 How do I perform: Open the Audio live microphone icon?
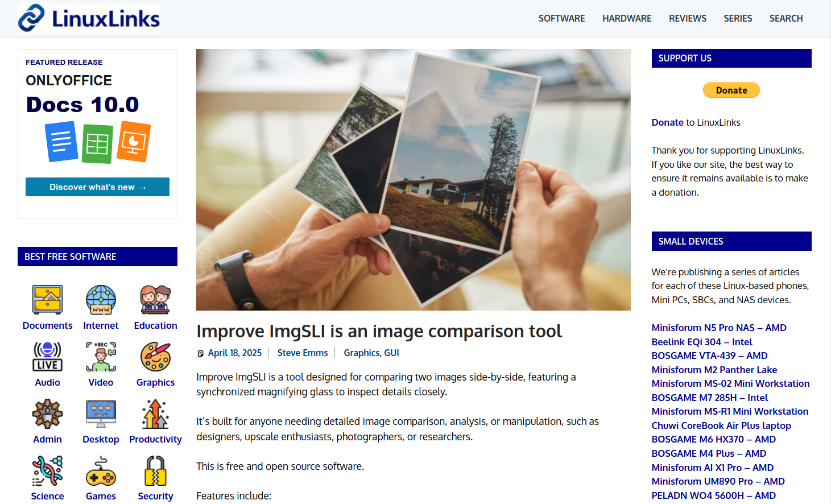point(48,357)
